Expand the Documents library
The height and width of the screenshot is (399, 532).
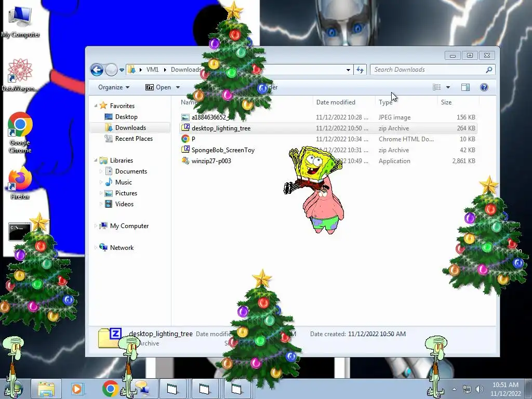coord(101,171)
